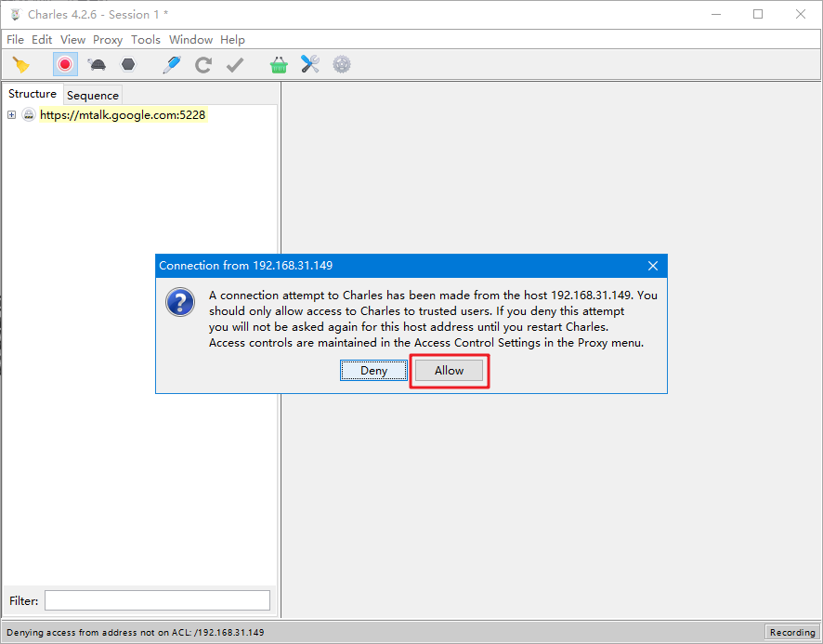823x644 pixels.
Task: Click the Deny button in the dialog
Action: [x=373, y=371]
